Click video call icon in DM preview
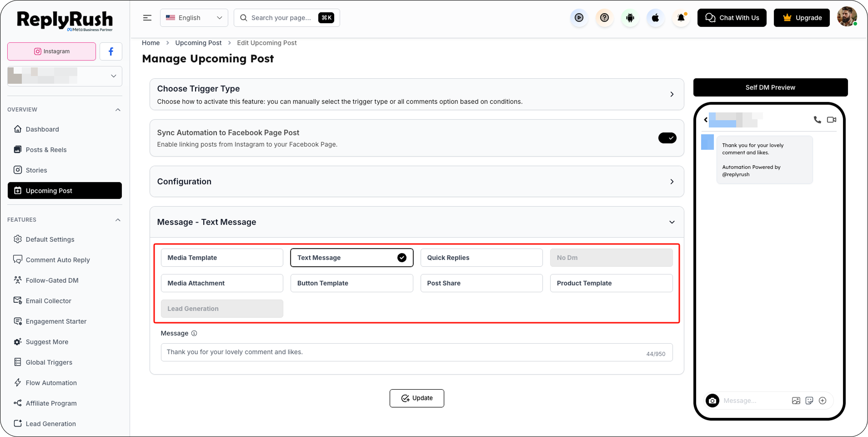This screenshot has height=437, width=868. pyautogui.click(x=831, y=120)
